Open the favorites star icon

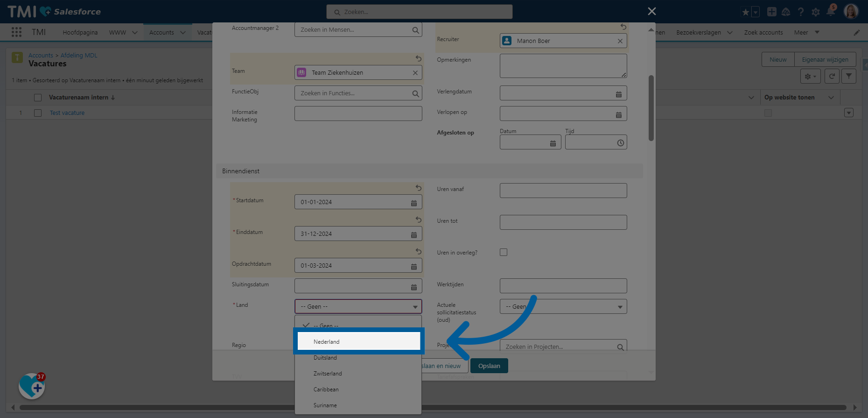click(745, 12)
